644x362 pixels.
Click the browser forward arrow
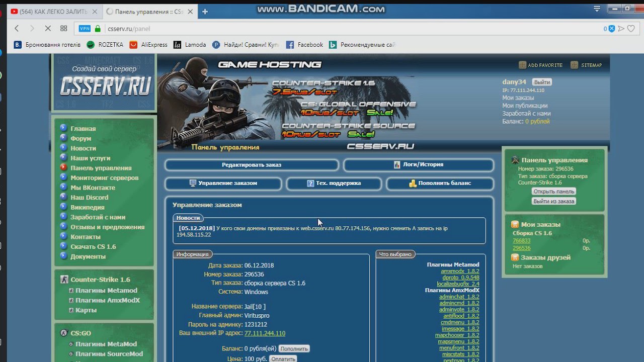point(32,29)
